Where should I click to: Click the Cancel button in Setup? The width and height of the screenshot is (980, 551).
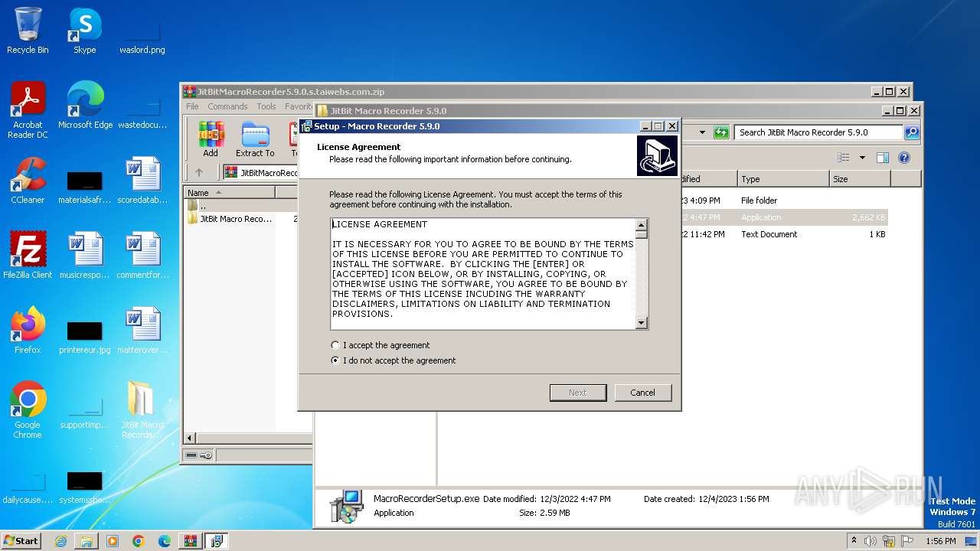[x=642, y=393]
